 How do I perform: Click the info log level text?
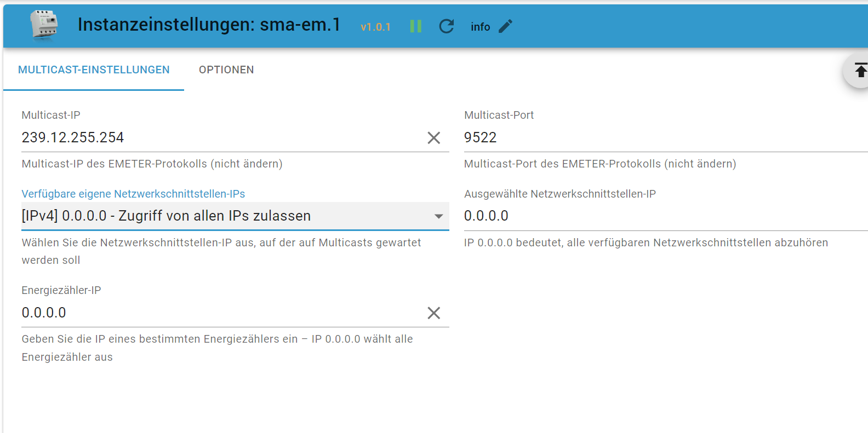pos(481,27)
